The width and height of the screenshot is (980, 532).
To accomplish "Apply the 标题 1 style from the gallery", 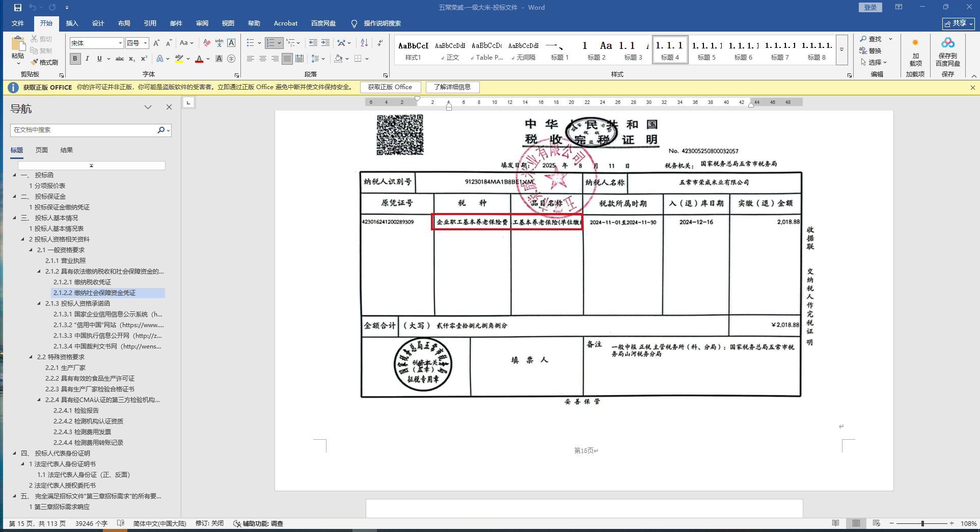I will (560, 50).
